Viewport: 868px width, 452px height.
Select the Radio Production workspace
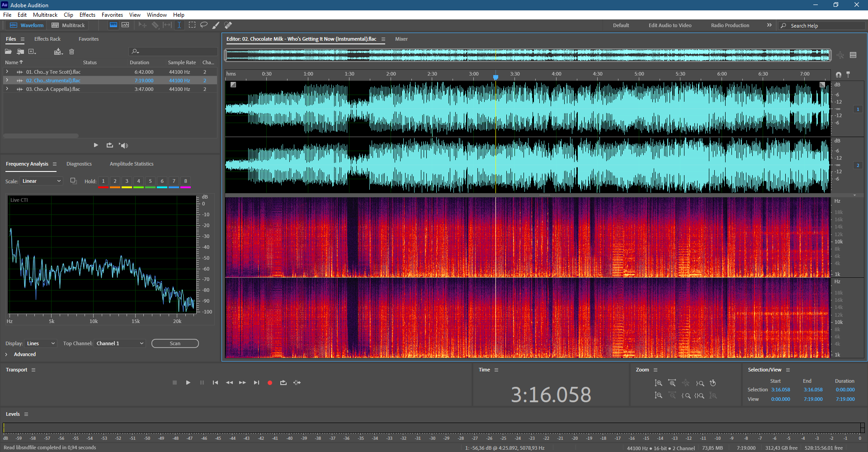pos(730,25)
